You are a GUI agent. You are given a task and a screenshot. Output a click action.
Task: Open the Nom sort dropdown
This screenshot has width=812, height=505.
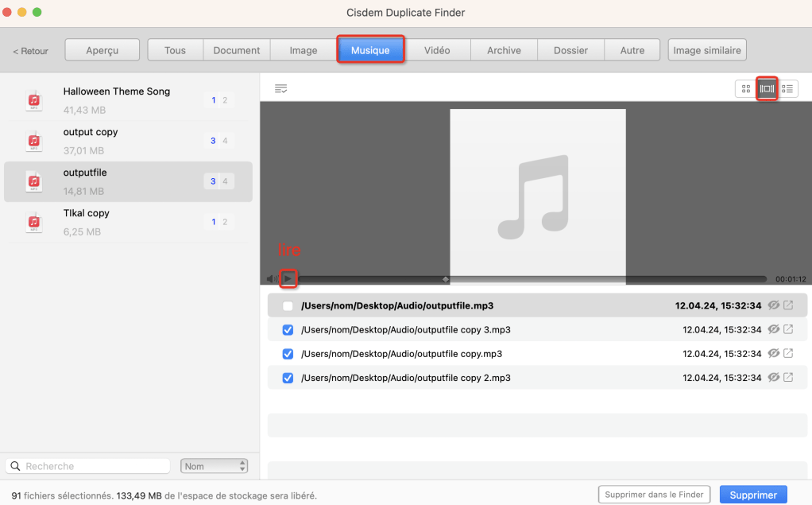pos(215,467)
